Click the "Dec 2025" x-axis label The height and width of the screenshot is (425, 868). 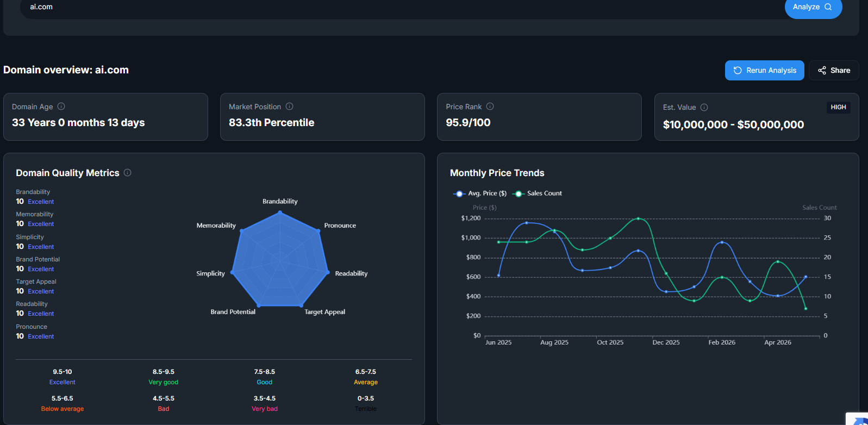pos(666,342)
